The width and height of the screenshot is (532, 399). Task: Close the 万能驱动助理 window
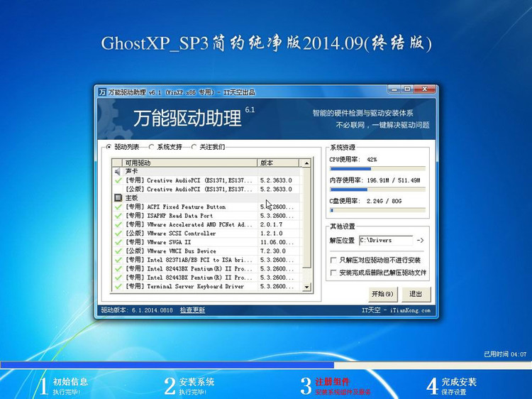click(x=424, y=89)
